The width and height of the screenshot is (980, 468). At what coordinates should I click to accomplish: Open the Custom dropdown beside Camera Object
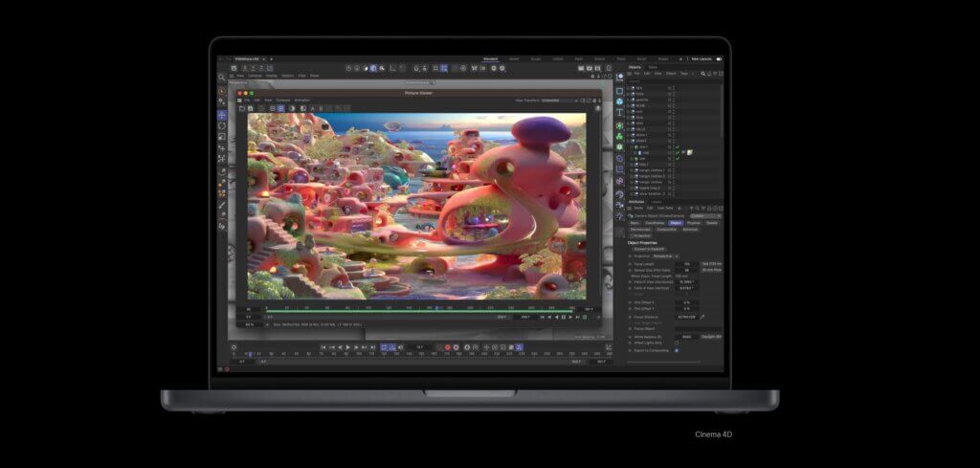705,216
